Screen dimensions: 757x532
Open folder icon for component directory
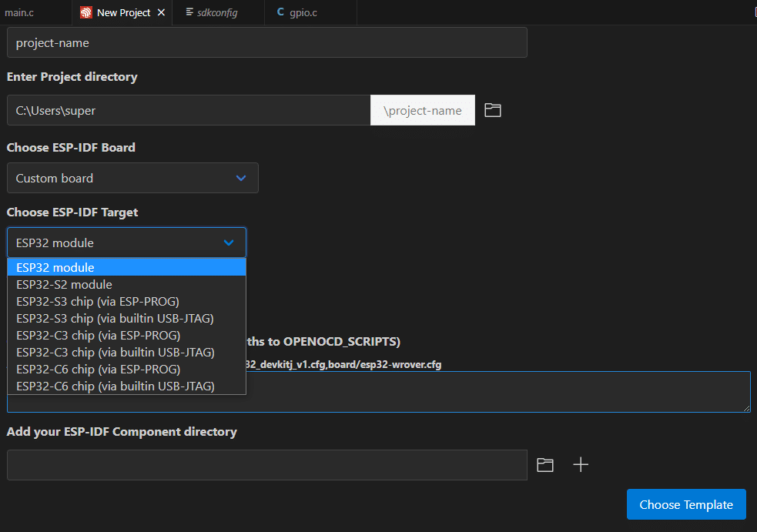pyautogui.click(x=545, y=465)
